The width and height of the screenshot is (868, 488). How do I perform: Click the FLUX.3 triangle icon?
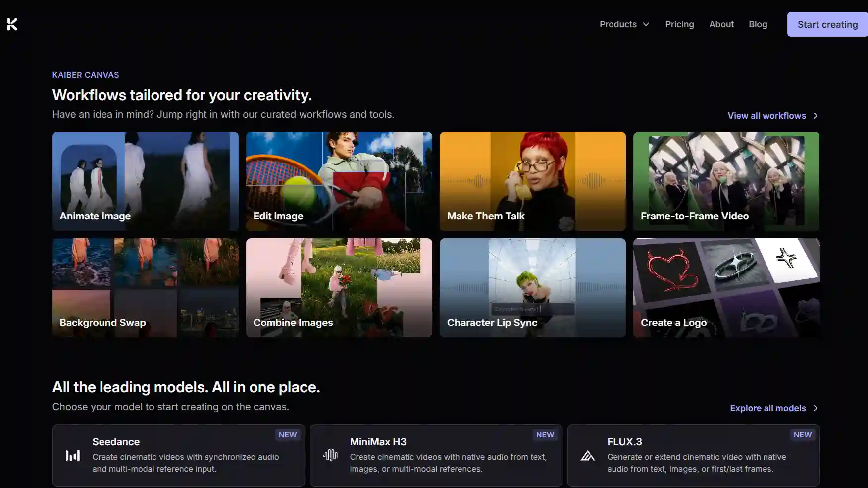pos(588,455)
